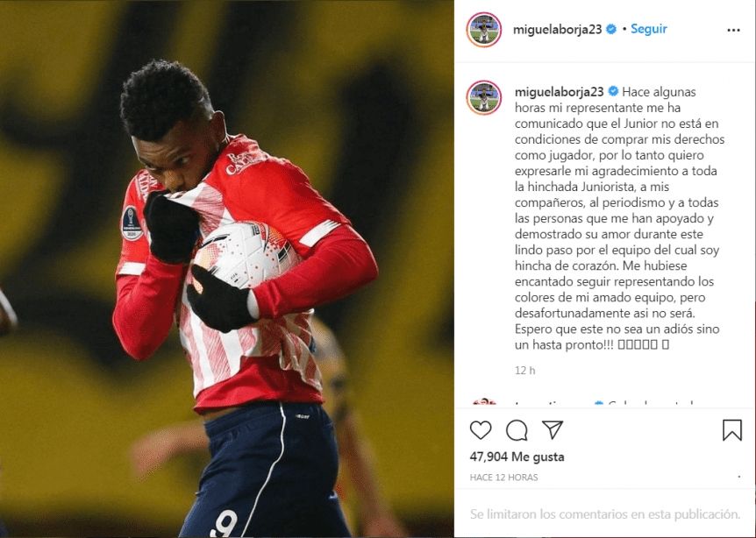Open header profile picture of miguelaborja23
Image resolution: width=756 pixels, height=538 pixels.
[484, 30]
